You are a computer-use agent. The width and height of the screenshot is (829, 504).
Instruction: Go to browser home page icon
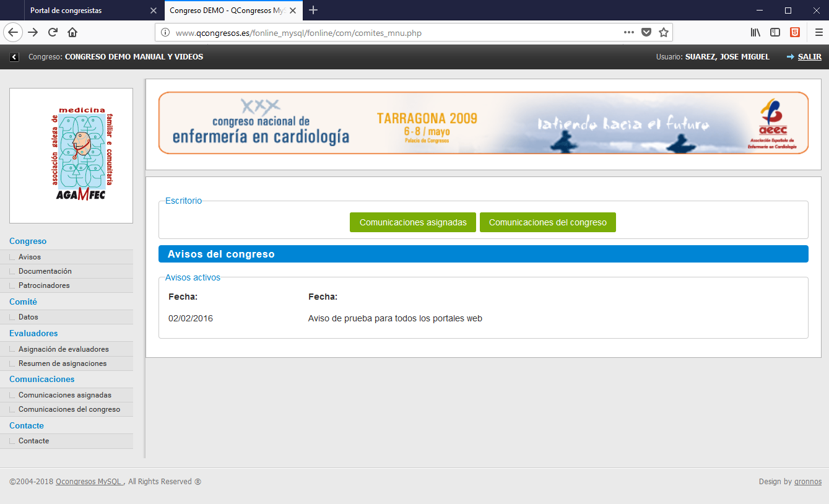click(x=72, y=33)
